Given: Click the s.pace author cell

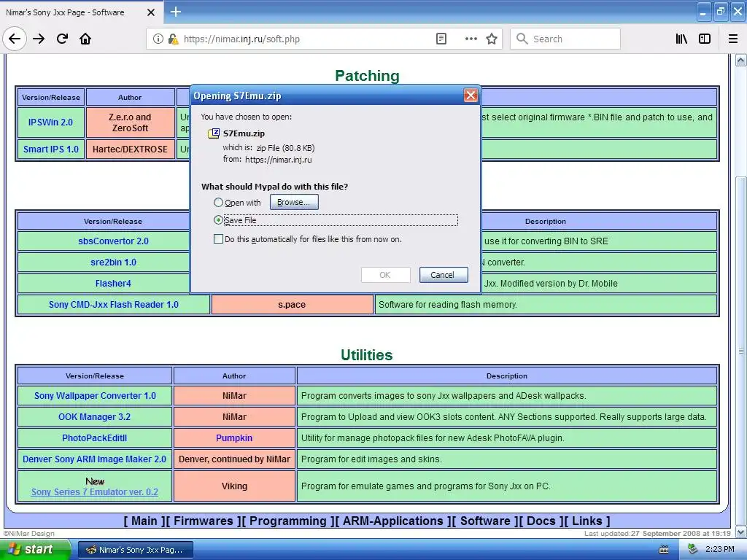Looking at the screenshot, I should pyautogui.click(x=292, y=304).
